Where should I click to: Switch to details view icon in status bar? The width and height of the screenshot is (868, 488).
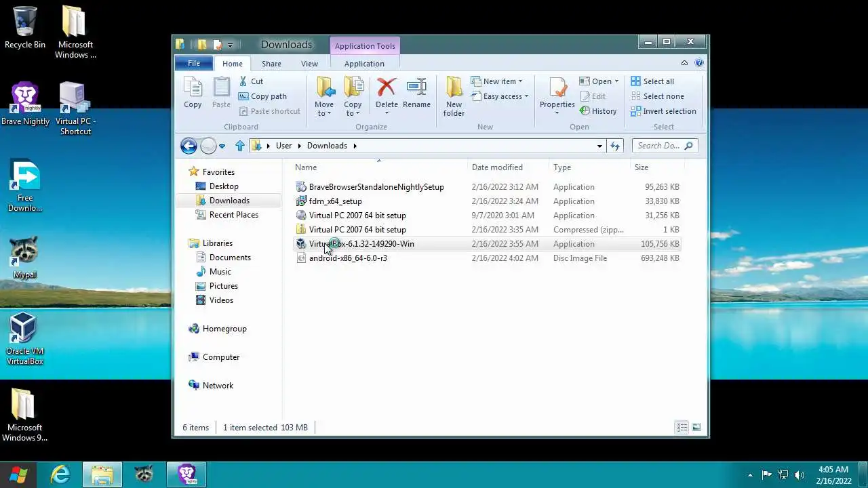tap(682, 428)
